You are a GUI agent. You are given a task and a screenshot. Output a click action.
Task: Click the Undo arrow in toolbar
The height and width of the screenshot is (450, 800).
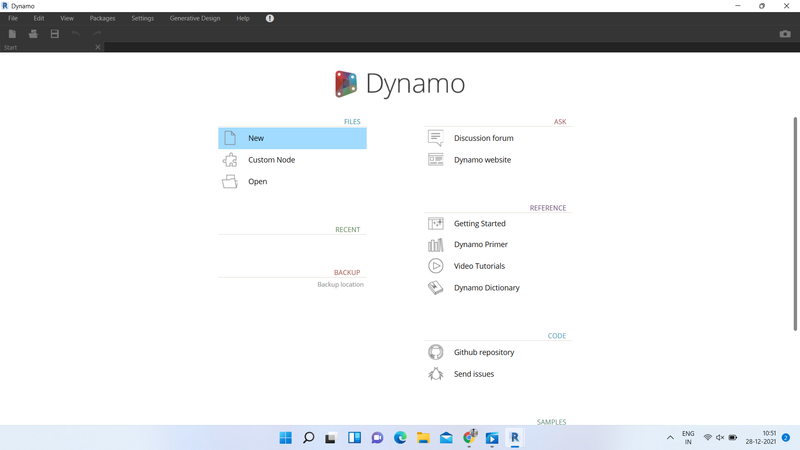pyautogui.click(x=76, y=34)
